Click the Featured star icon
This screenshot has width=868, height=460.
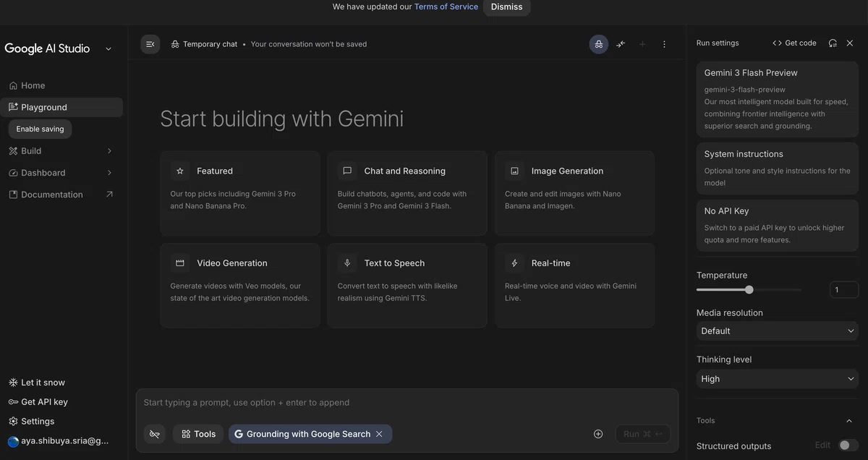[180, 171]
